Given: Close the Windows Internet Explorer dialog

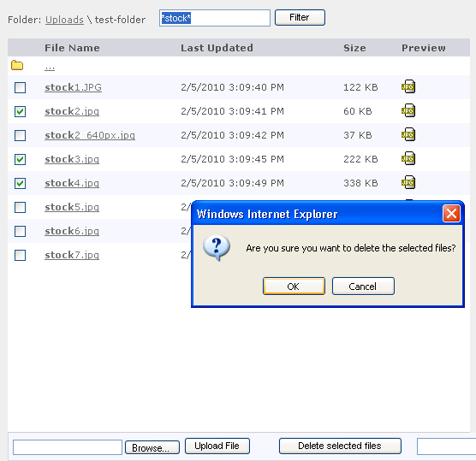Looking at the screenshot, I should pyautogui.click(x=451, y=214).
